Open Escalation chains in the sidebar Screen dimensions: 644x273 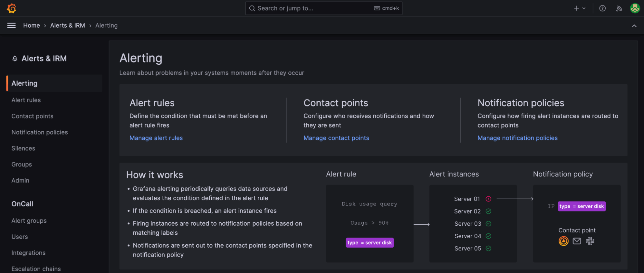tap(36, 269)
